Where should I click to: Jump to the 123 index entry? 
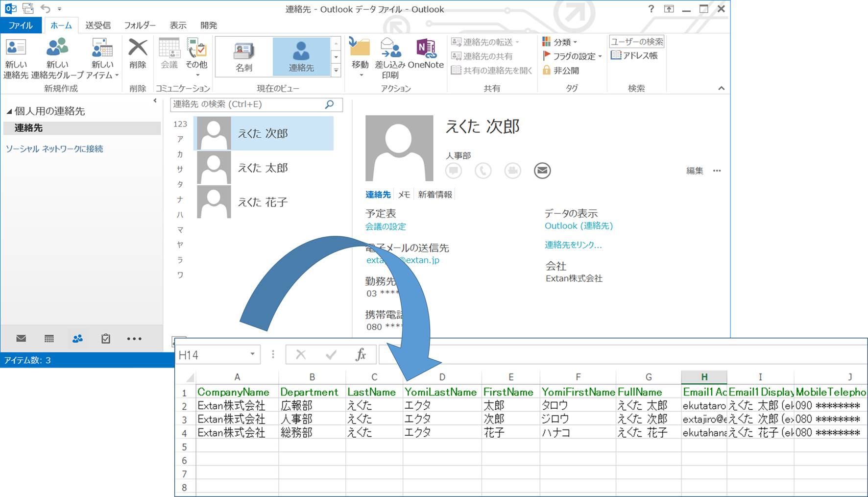click(180, 124)
